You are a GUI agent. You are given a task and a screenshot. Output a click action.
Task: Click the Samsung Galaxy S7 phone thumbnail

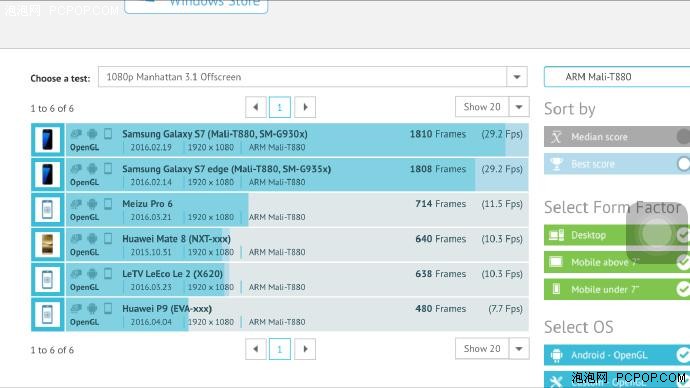(x=48, y=140)
